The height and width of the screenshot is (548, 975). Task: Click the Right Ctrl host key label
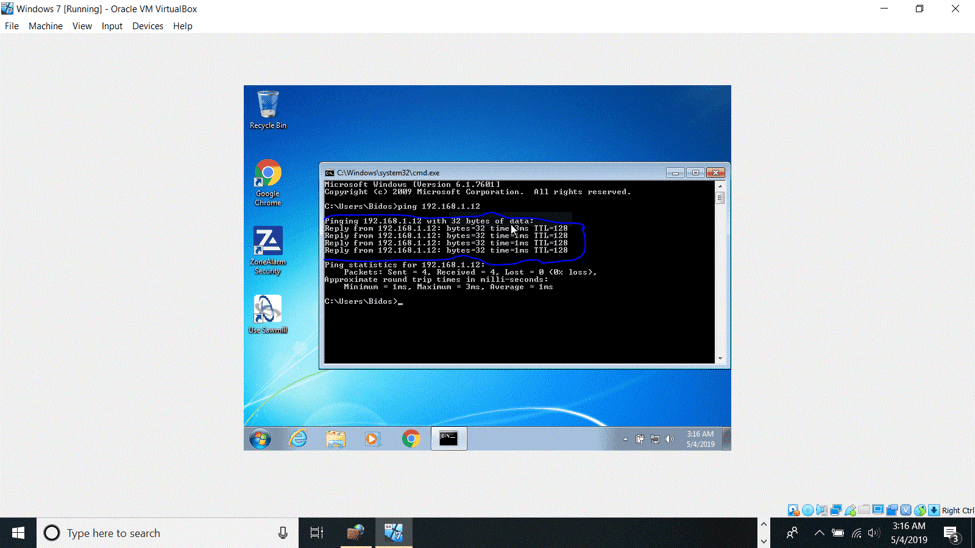click(x=958, y=511)
